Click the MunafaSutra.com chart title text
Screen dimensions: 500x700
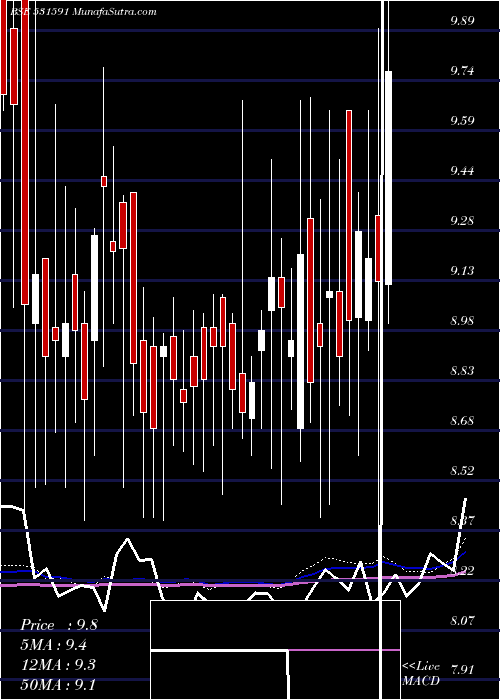click(114, 12)
